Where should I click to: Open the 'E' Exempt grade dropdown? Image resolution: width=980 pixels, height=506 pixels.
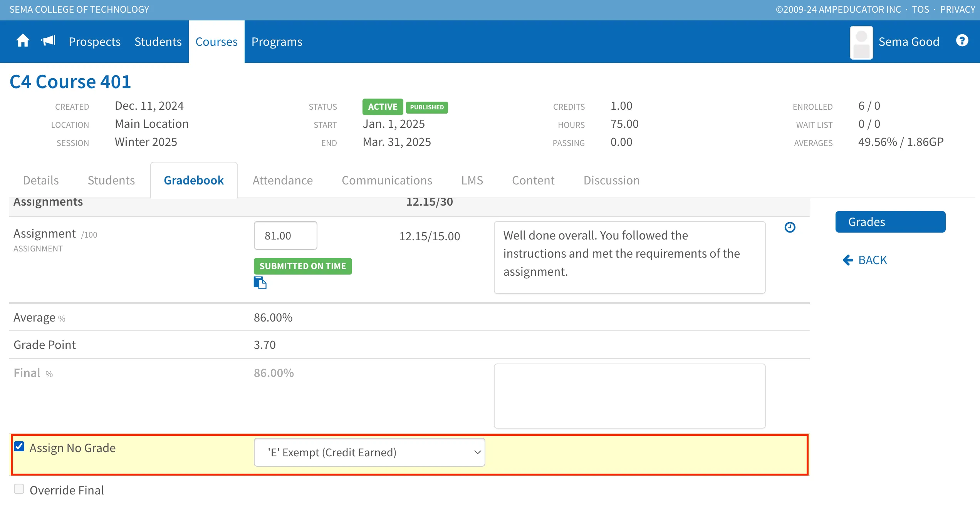369,452
